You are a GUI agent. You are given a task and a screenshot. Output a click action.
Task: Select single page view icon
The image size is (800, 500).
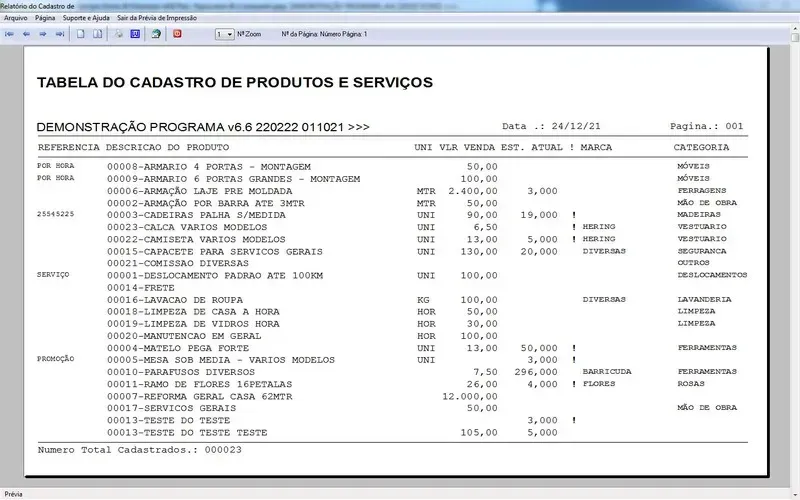81,34
